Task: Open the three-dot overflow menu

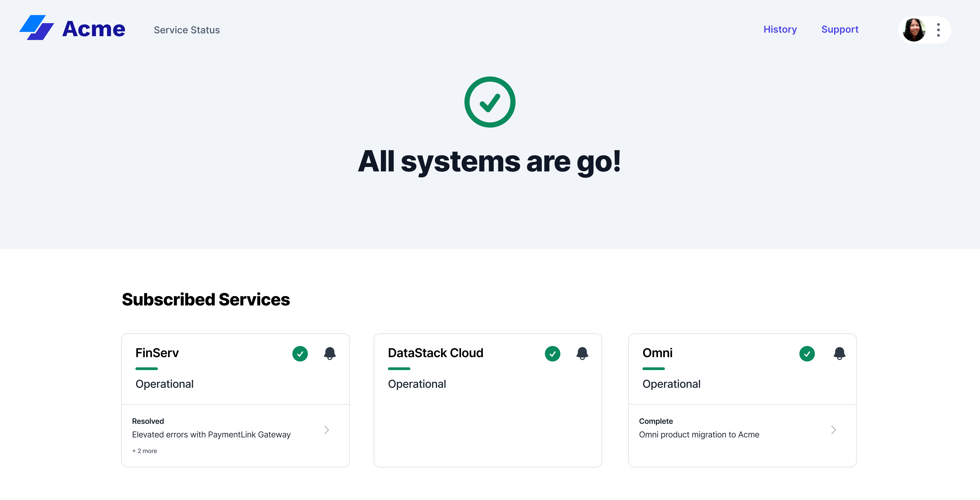Action: 938,30
